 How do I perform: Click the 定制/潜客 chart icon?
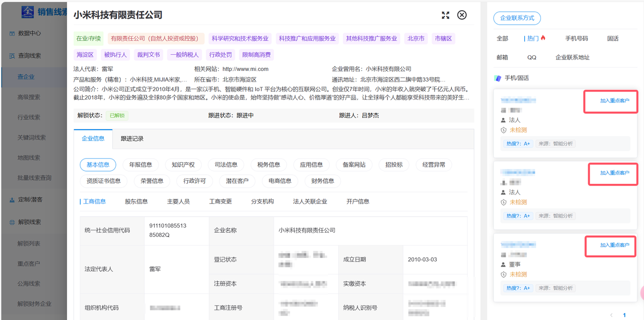(12, 199)
